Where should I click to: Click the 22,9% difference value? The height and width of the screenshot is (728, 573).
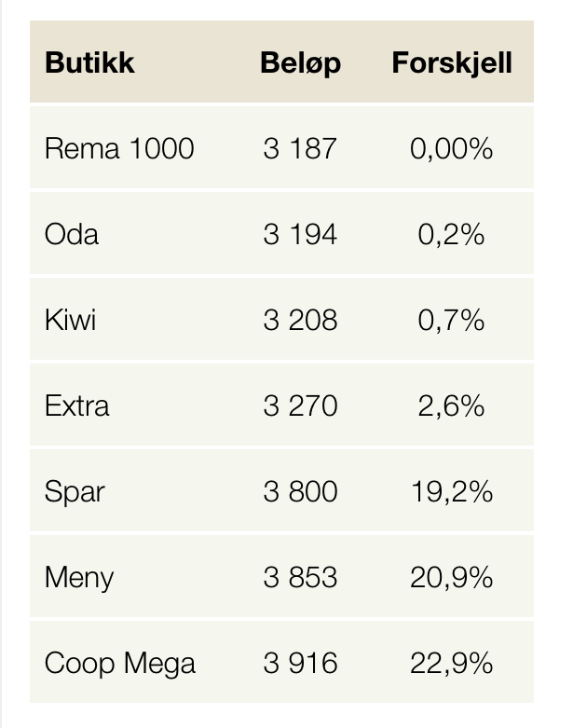coord(452,663)
